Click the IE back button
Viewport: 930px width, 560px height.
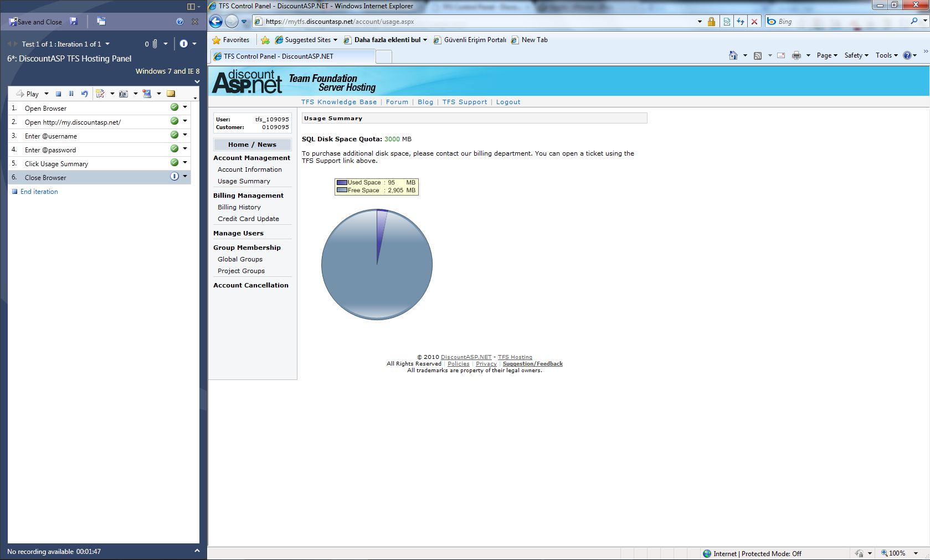pyautogui.click(x=216, y=22)
